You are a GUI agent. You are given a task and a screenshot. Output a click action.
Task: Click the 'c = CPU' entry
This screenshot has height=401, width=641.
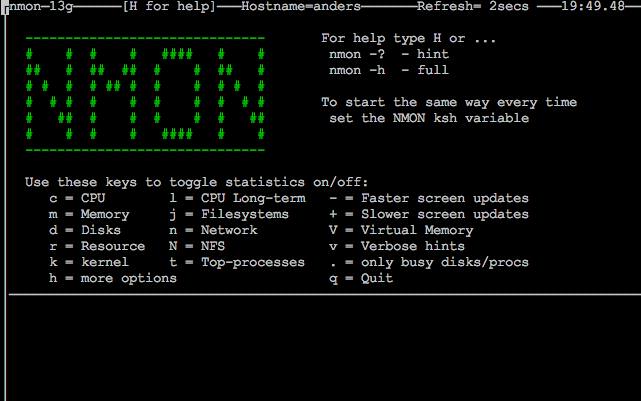click(x=77, y=198)
